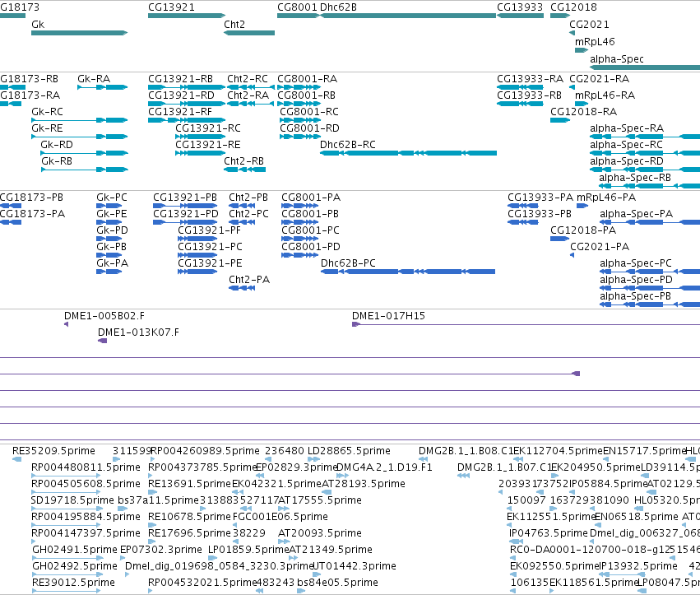Click the DME1-017H15 feature label
Screen dimensions: 700x595
tap(388, 316)
